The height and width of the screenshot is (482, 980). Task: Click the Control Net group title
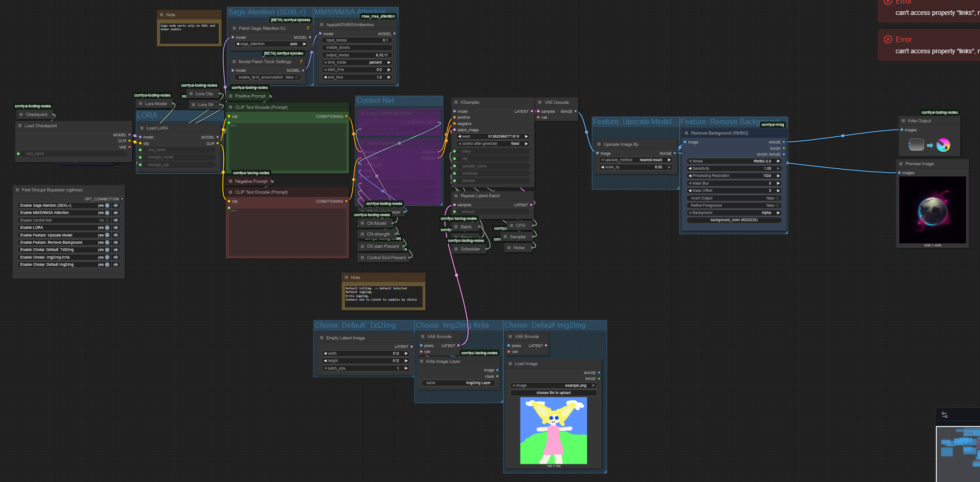point(375,101)
